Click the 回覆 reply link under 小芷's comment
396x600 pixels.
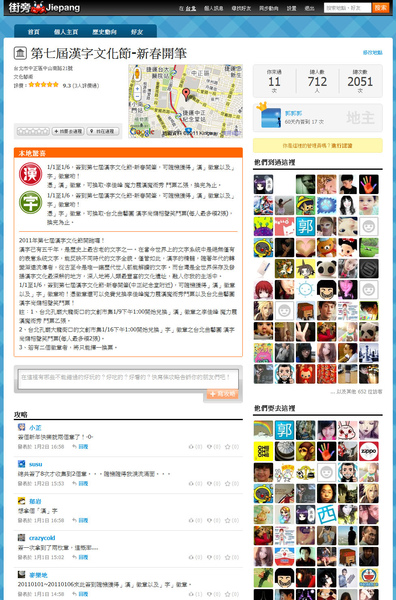click(x=83, y=447)
